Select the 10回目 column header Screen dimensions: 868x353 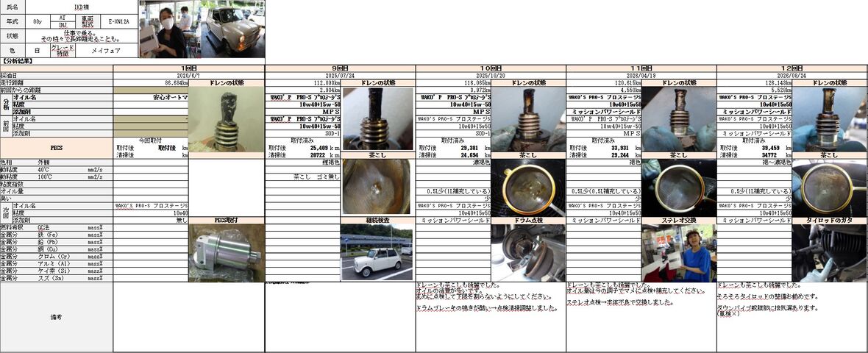coord(491,68)
